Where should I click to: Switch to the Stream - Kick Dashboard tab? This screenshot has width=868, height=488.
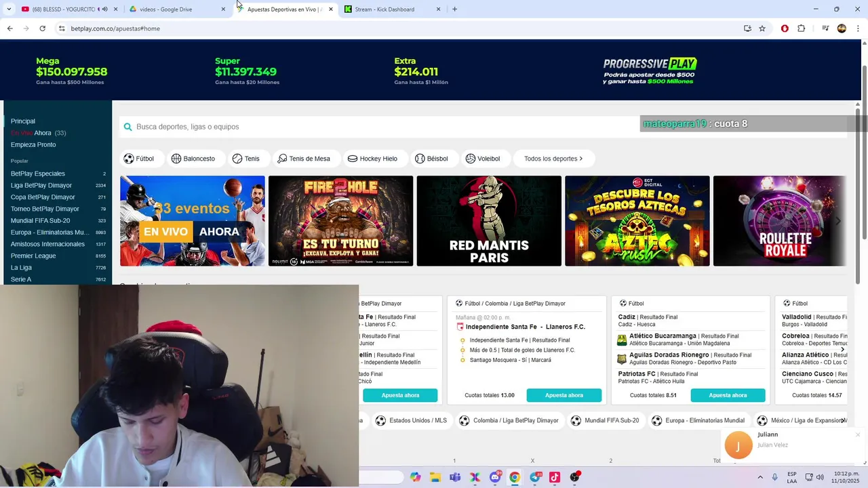click(x=392, y=9)
